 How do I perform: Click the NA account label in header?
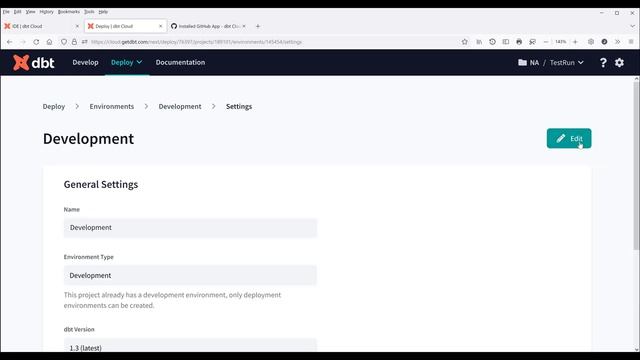(x=534, y=62)
